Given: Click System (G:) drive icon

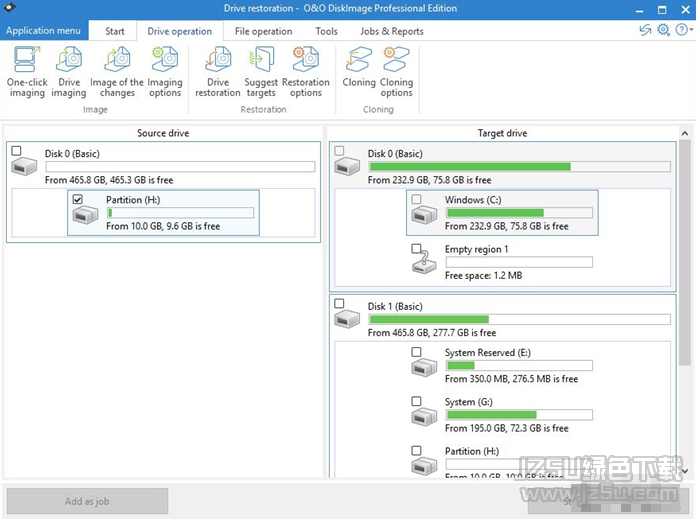Looking at the screenshot, I should (x=424, y=417).
